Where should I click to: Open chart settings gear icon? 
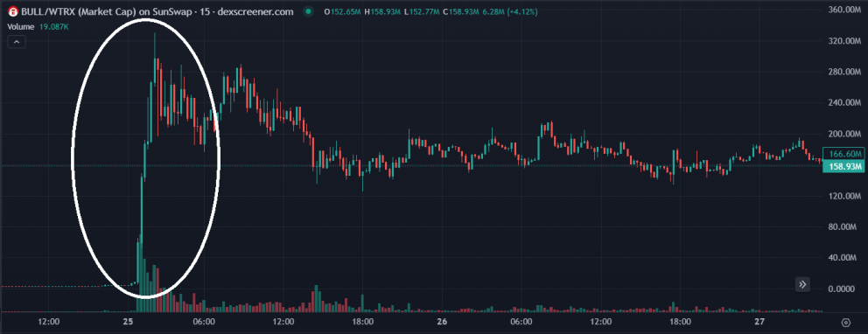pos(846,323)
